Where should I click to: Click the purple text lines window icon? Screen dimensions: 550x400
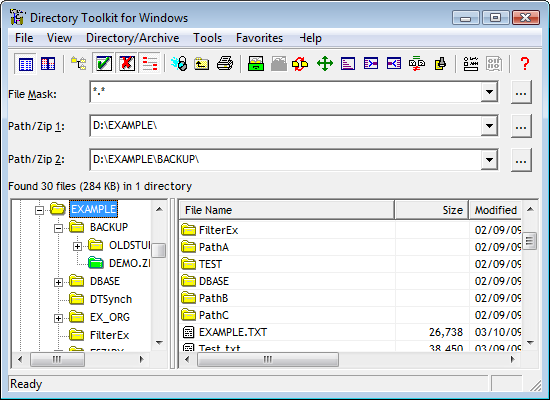coord(348,64)
